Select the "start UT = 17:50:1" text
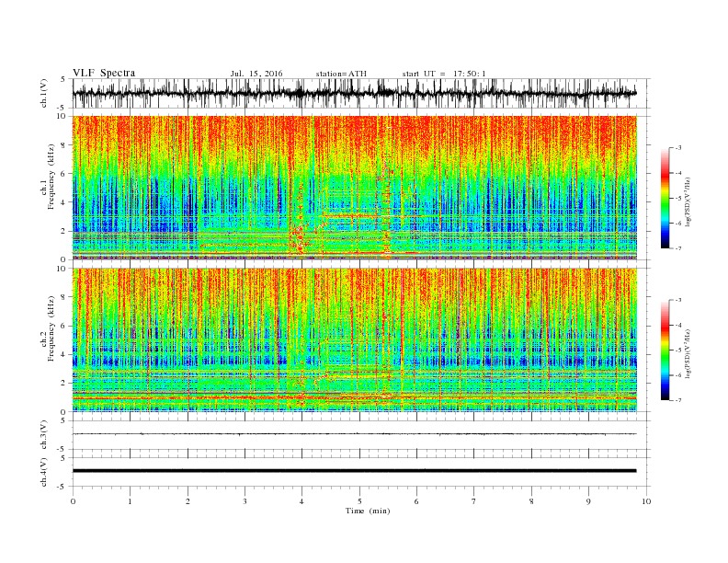The image size is (728, 563). 444,74
